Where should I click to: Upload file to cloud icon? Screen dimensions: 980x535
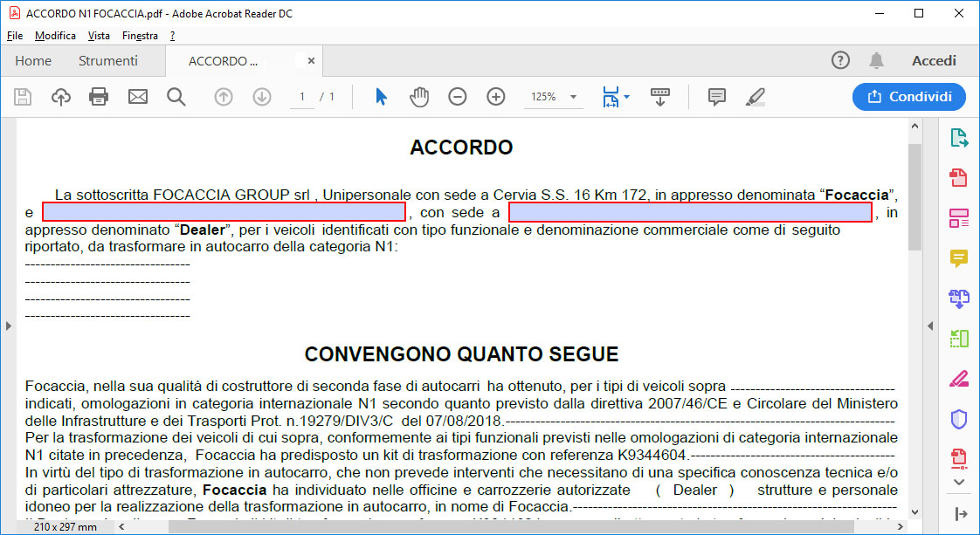point(60,97)
